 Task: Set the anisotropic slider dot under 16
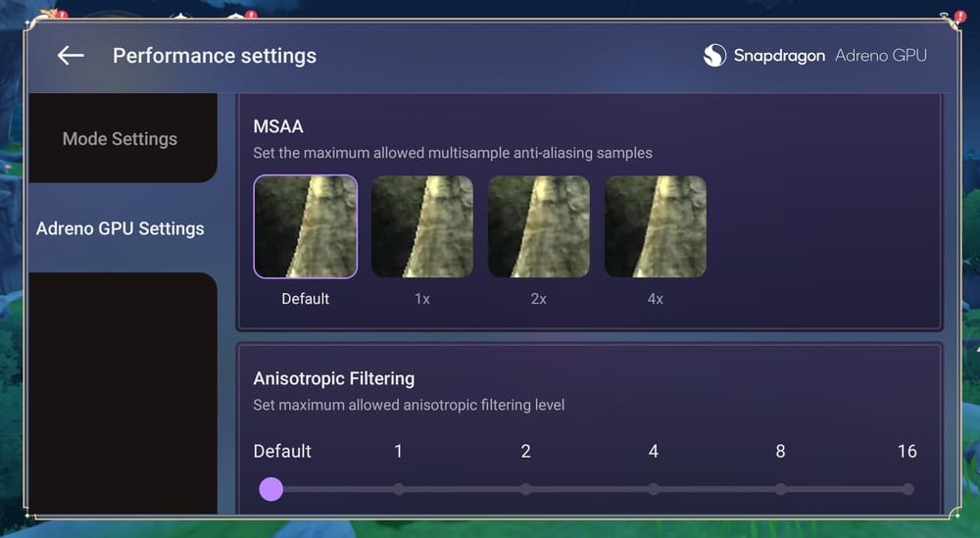(907, 489)
